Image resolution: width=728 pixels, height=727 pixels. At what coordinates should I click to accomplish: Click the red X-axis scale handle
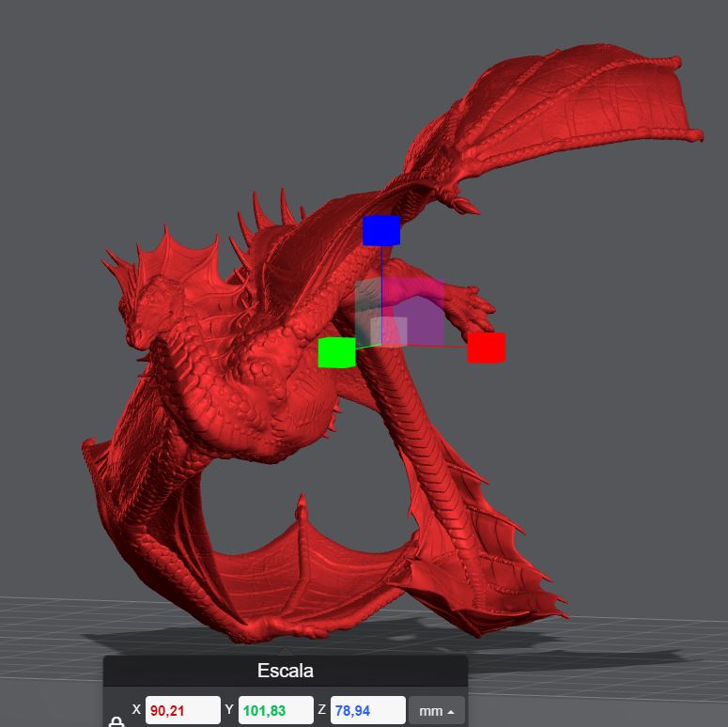coord(486,348)
